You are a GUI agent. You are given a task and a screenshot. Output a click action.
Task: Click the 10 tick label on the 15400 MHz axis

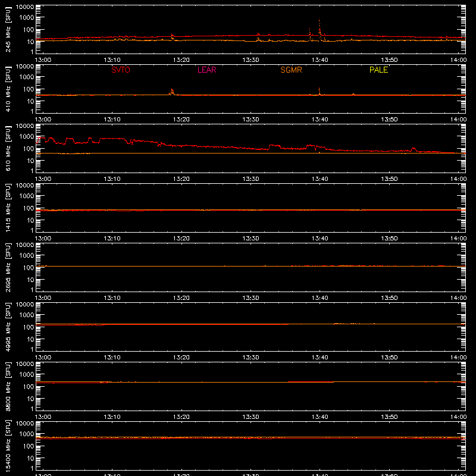(30, 458)
